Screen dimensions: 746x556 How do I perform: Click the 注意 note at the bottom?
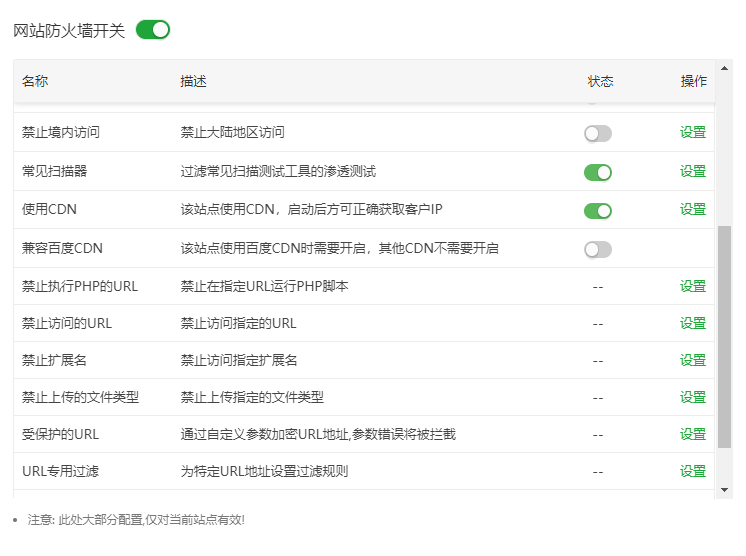(x=136, y=520)
